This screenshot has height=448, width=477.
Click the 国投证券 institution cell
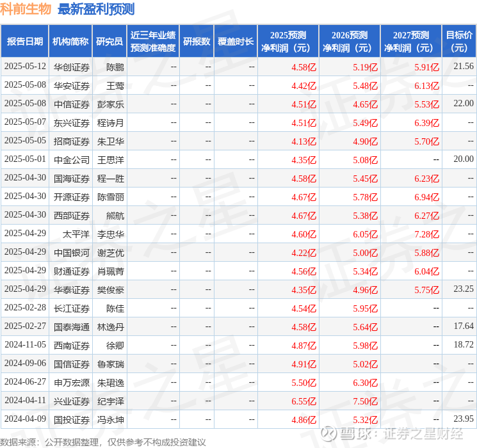click(72, 419)
